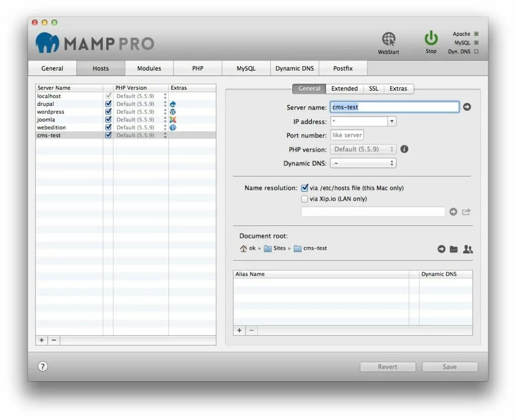Image resolution: width=516 pixels, height=420 pixels.
Task: Add new host with plus button
Action: 42,340
